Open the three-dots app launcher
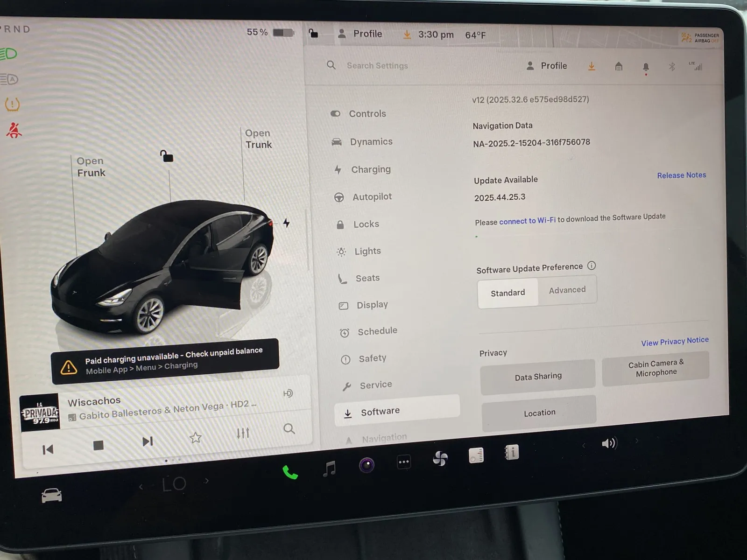747x560 pixels. [403, 462]
